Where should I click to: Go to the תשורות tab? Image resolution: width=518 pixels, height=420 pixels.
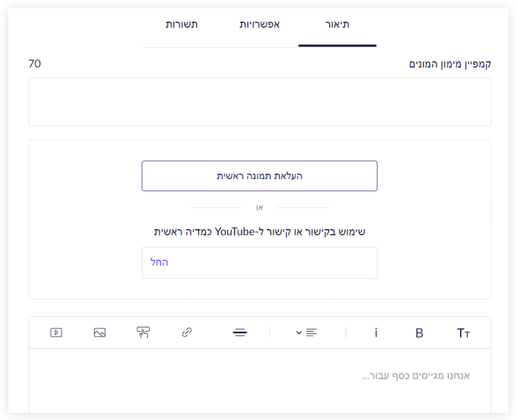(181, 25)
